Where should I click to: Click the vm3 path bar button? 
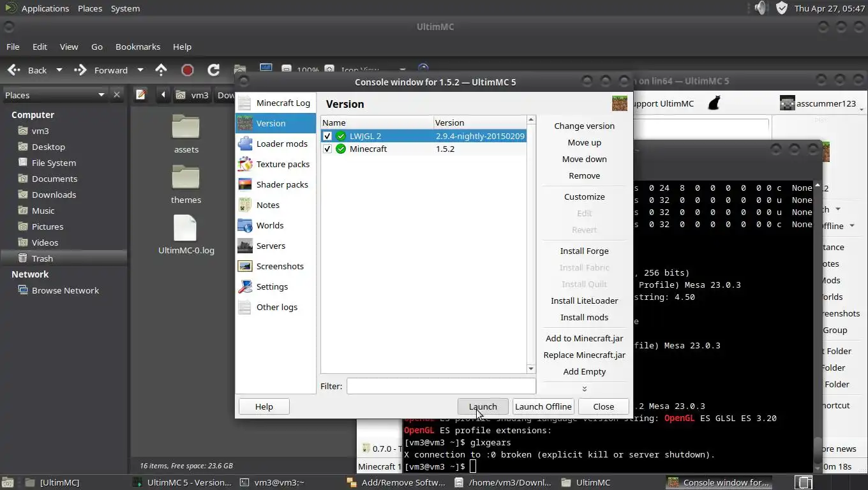(193, 94)
